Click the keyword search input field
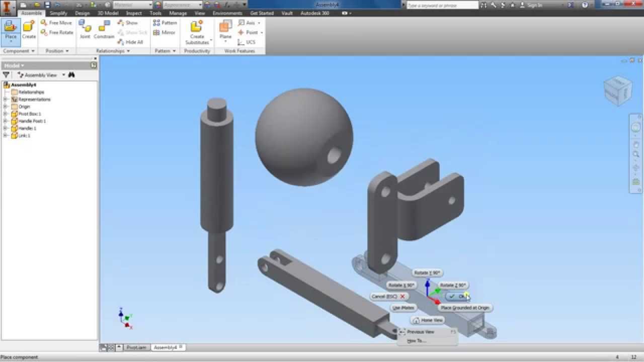The height and width of the screenshot is (362, 644). click(x=442, y=5)
